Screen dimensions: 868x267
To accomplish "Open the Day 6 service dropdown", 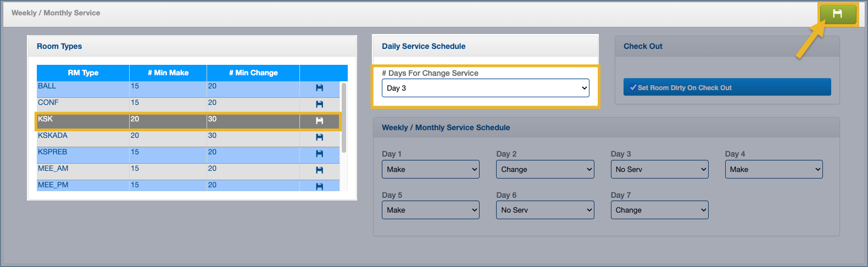I will 544,210.
